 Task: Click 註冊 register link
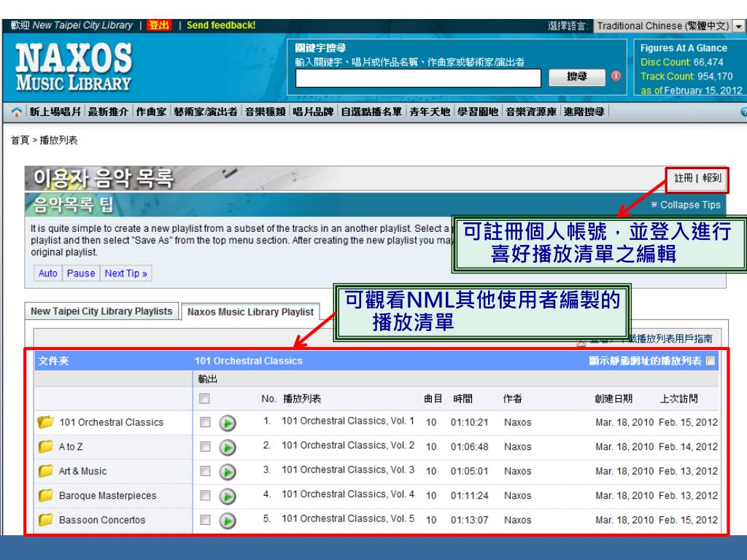(683, 178)
